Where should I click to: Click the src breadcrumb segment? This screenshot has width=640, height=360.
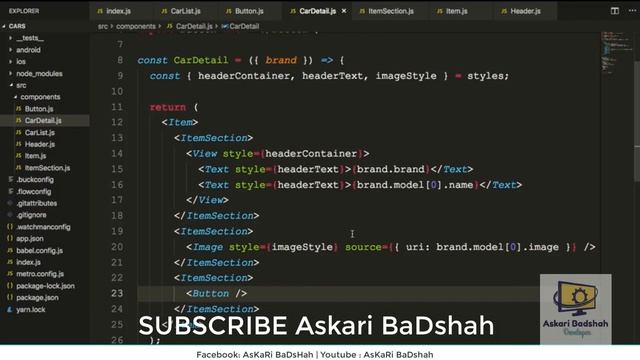(x=103, y=27)
